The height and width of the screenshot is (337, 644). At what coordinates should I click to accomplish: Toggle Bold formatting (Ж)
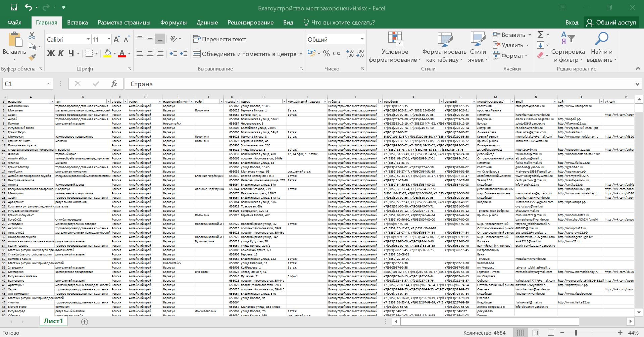point(51,53)
